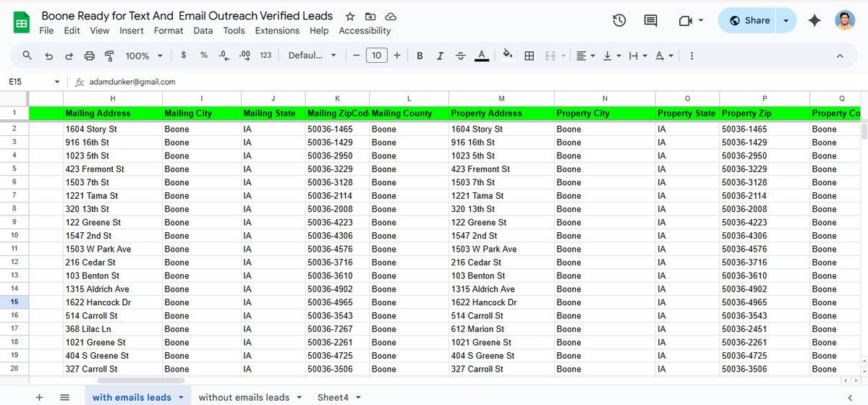The image size is (868, 405).
Task: Open the Google account avatar
Action: (844, 20)
